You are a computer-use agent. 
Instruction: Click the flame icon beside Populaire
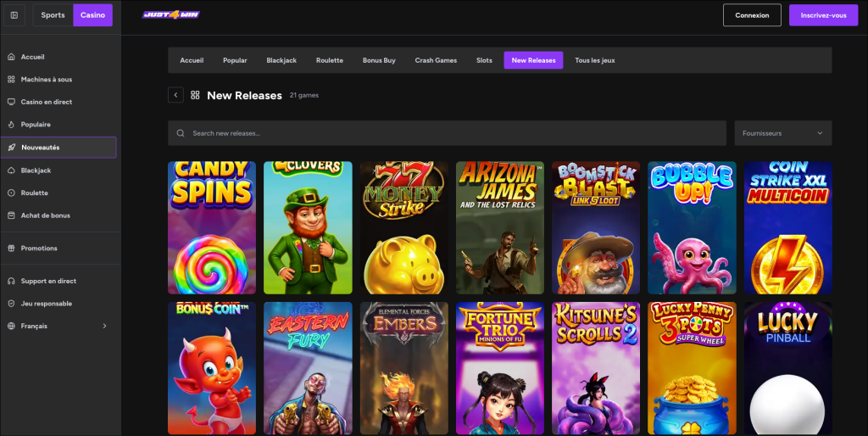click(x=11, y=125)
